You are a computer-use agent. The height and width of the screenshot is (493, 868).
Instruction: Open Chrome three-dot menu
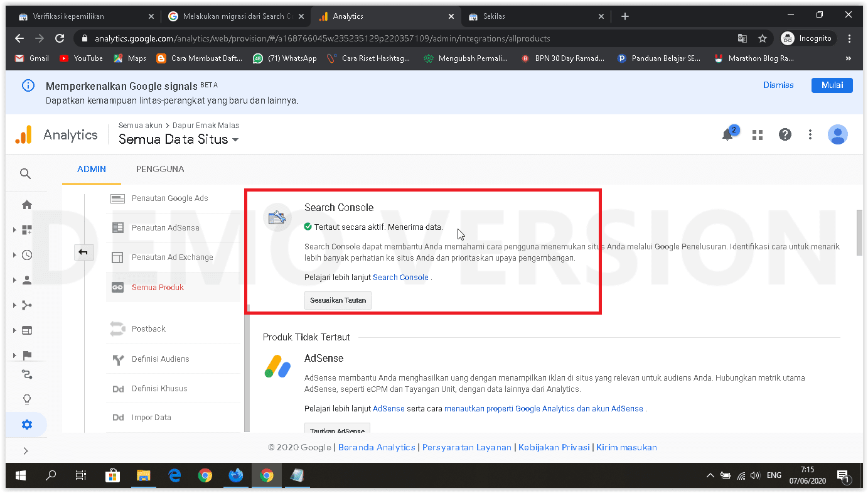[x=850, y=38]
